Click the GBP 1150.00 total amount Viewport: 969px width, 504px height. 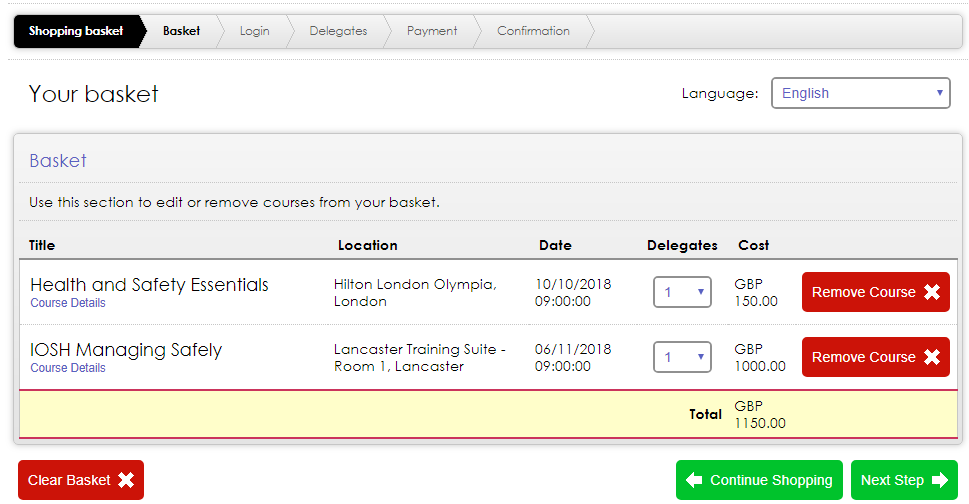[760, 414]
